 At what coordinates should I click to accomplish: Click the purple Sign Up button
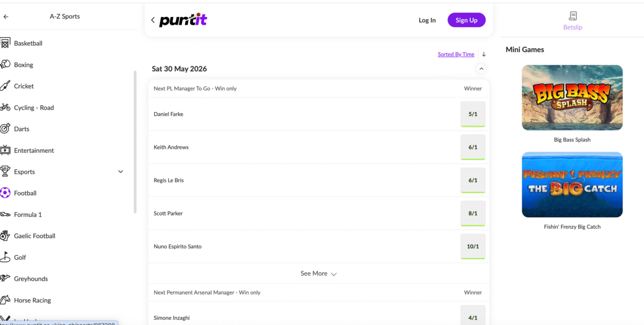(466, 20)
